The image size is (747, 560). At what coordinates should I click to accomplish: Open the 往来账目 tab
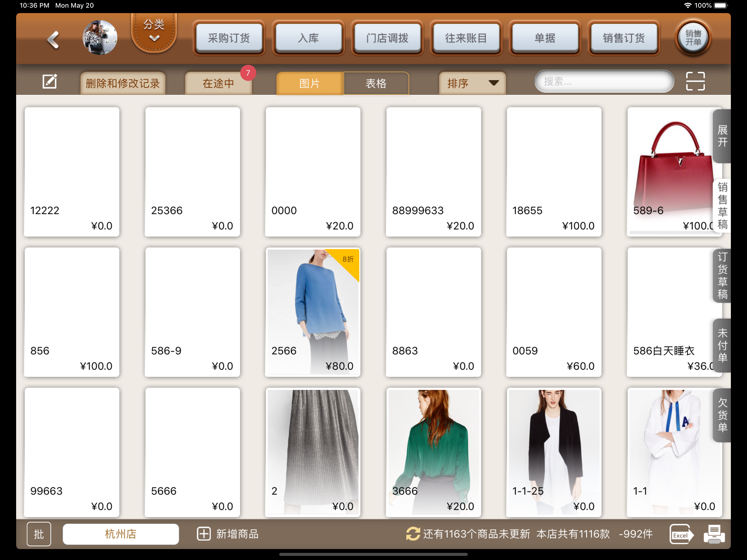click(466, 38)
